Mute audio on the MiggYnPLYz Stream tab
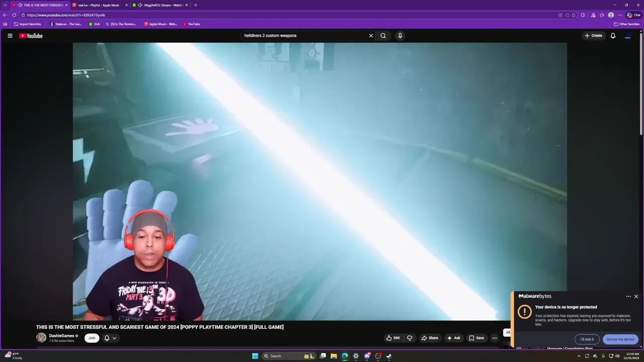Viewport: 644px width, 362px height. click(140, 5)
